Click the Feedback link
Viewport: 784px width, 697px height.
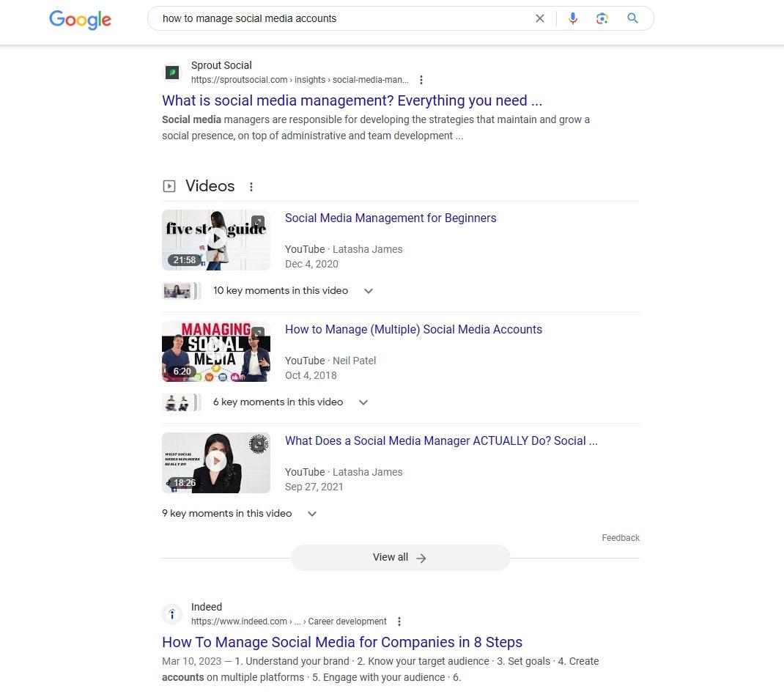click(x=621, y=538)
